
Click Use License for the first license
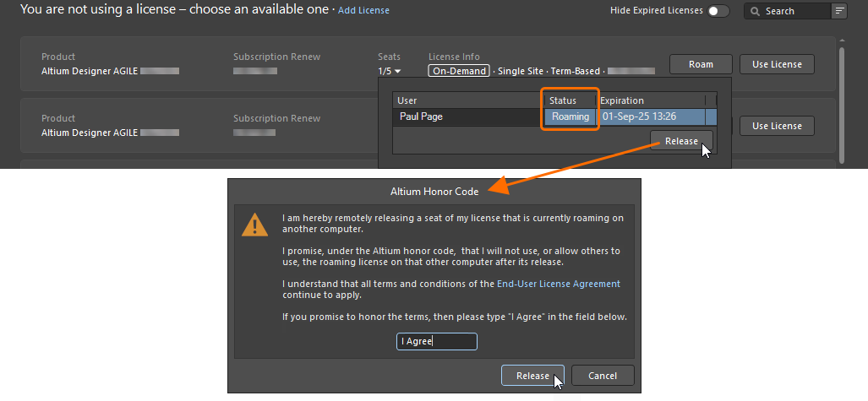pos(777,64)
